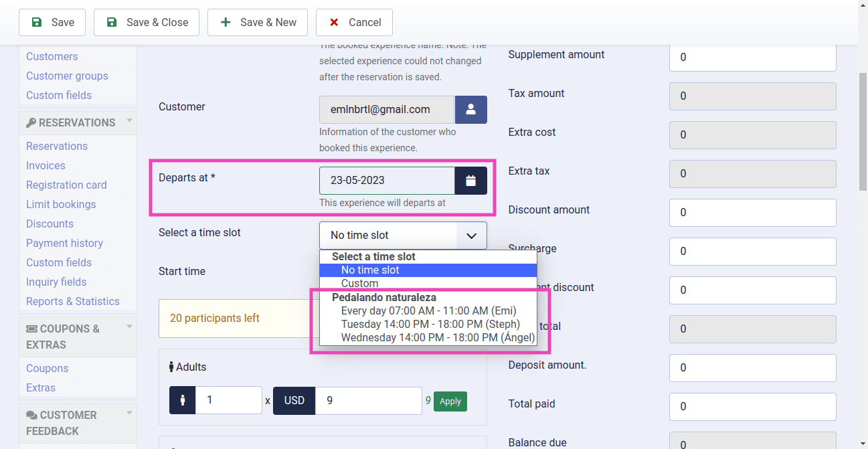Click the calendar icon beside Departs at
Image resolution: width=868 pixels, height=449 pixels.
tap(470, 181)
